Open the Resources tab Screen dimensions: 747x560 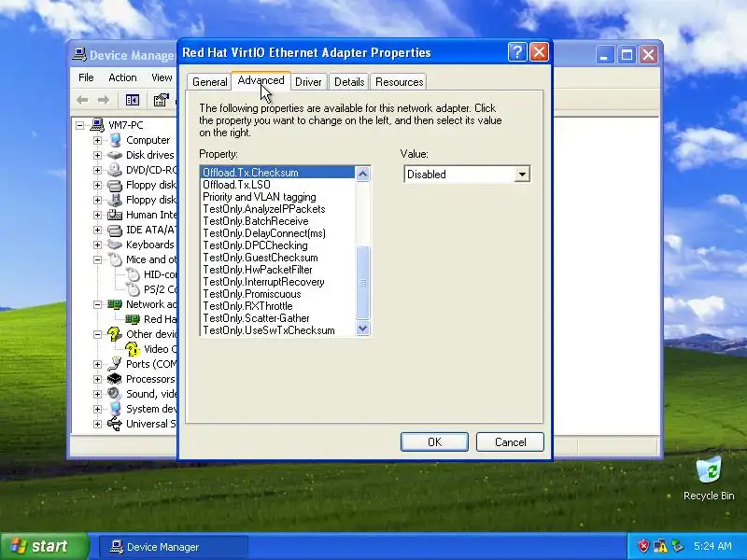tap(400, 82)
